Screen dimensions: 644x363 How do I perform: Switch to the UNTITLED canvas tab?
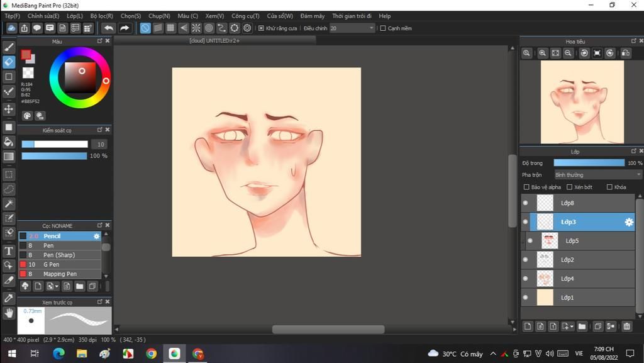point(214,41)
